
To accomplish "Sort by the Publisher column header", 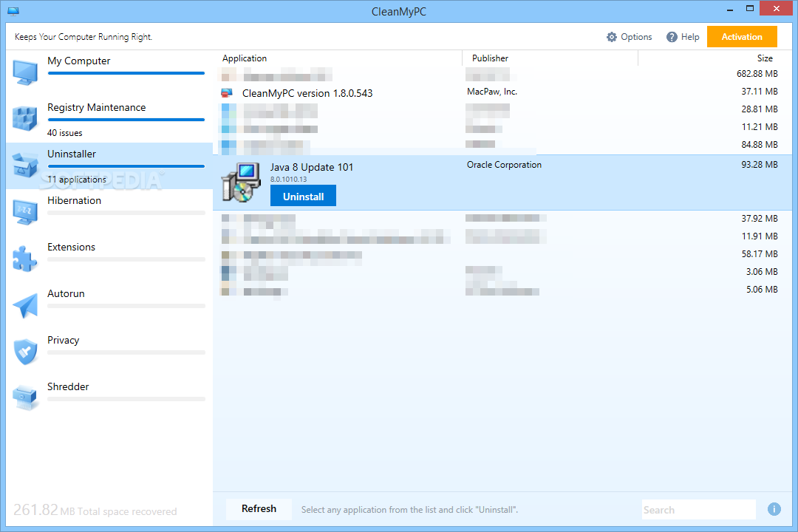I will click(490, 58).
